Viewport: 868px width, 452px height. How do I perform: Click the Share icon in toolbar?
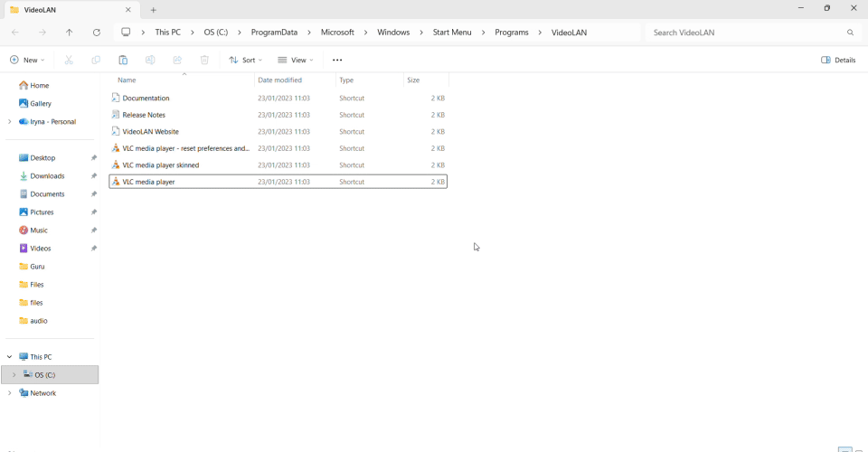click(x=177, y=60)
